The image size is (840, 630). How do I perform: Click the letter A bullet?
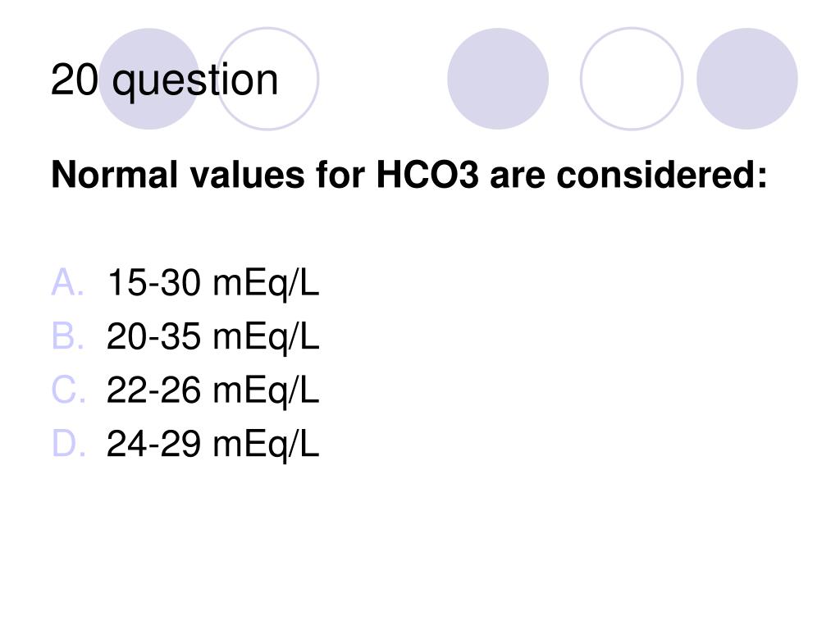[67, 282]
